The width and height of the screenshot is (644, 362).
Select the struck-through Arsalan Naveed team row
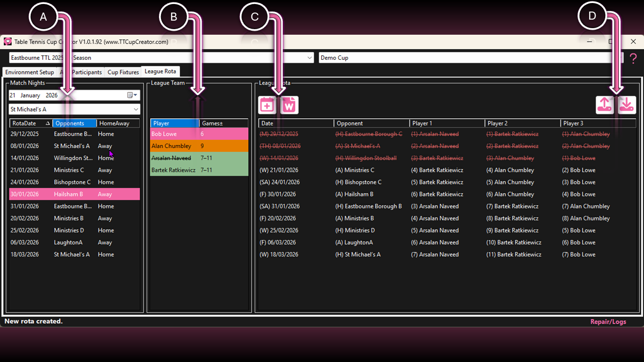[x=199, y=158]
